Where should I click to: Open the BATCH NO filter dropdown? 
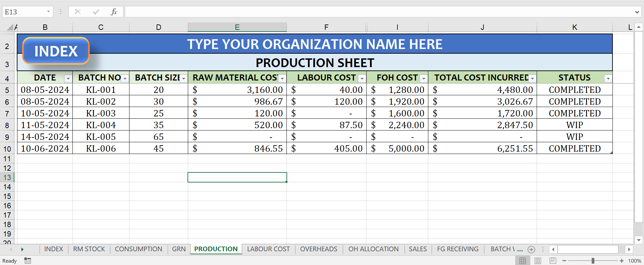point(125,78)
